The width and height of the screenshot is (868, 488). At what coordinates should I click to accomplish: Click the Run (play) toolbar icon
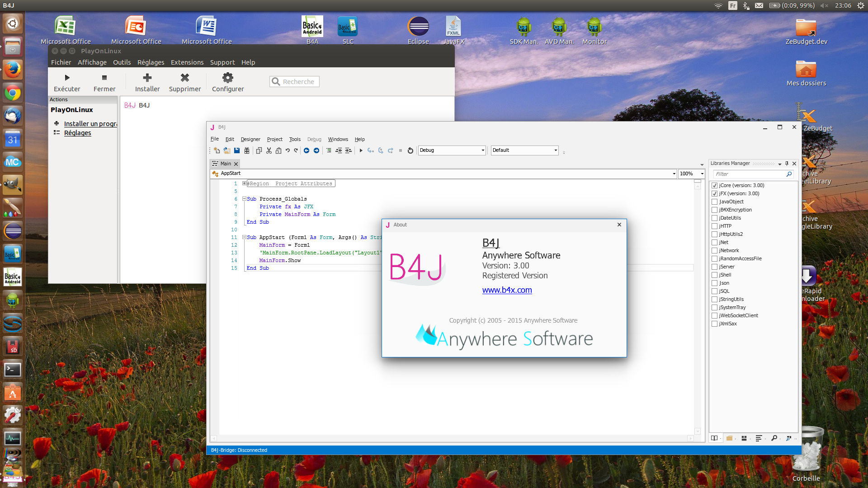(361, 150)
